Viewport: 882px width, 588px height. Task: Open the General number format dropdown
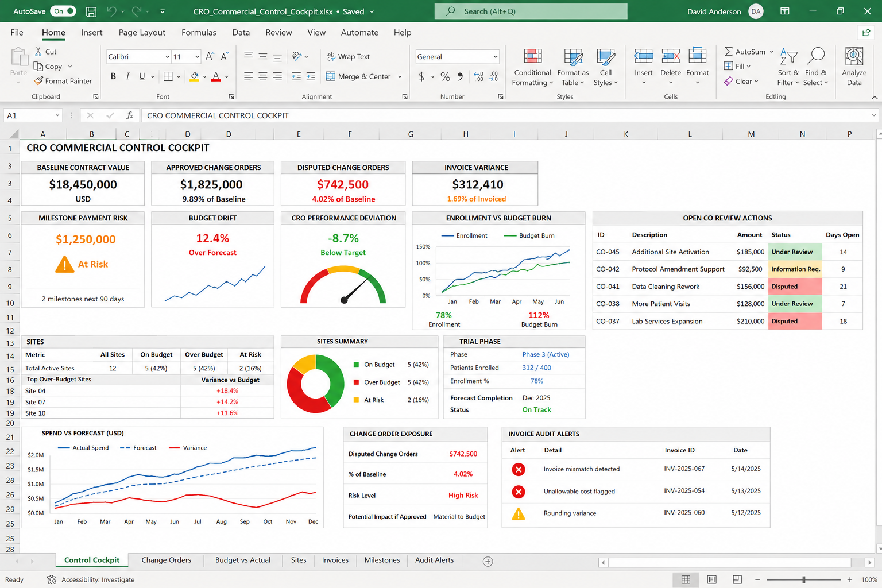[495, 56]
